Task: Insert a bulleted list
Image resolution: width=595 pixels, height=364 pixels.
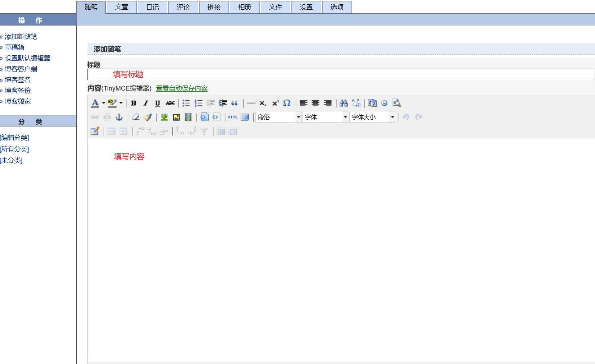Action: coord(186,103)
